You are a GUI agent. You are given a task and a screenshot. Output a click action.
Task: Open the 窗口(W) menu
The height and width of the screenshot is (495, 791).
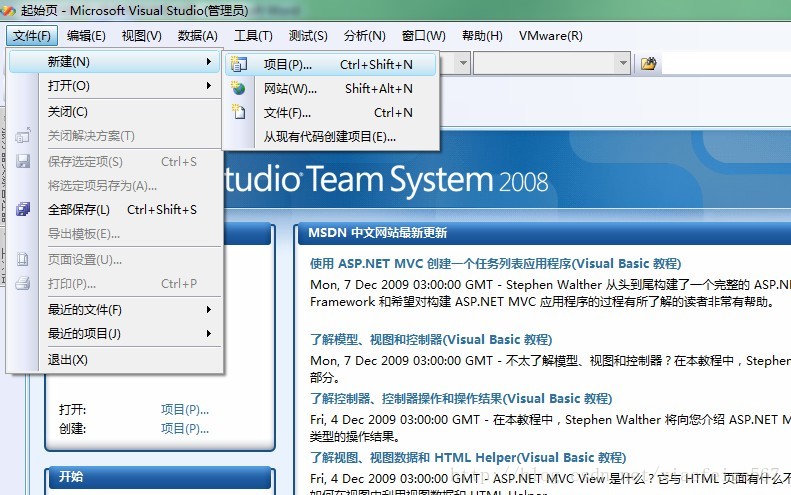click(x=424, y=36)
